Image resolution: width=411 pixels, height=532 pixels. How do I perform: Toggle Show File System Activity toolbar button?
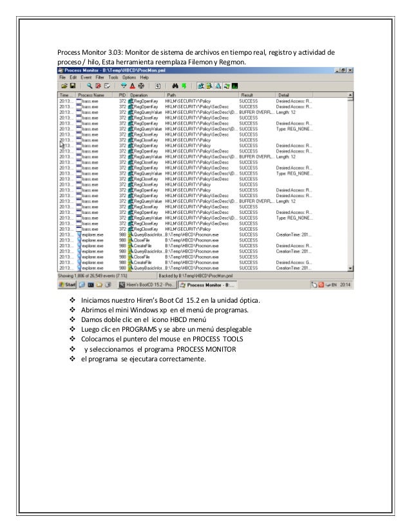[x=209, y=86]
